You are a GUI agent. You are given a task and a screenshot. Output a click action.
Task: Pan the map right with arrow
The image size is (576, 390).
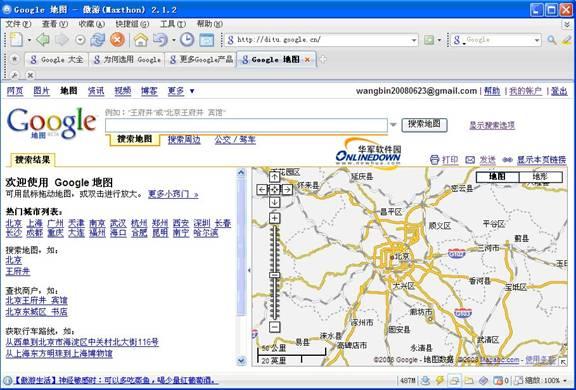pyautogui.click(x=287, y=189)
